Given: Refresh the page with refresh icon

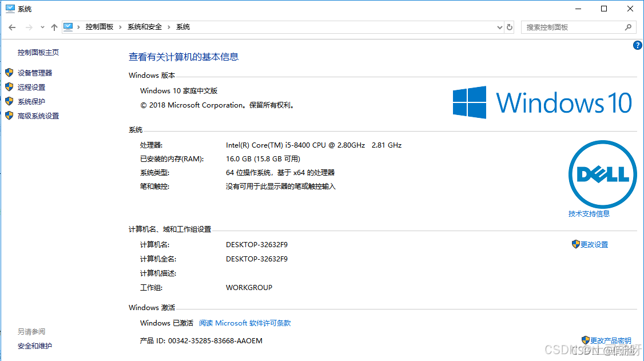Looking at the screenshot, I should click(x=510, y=27).
